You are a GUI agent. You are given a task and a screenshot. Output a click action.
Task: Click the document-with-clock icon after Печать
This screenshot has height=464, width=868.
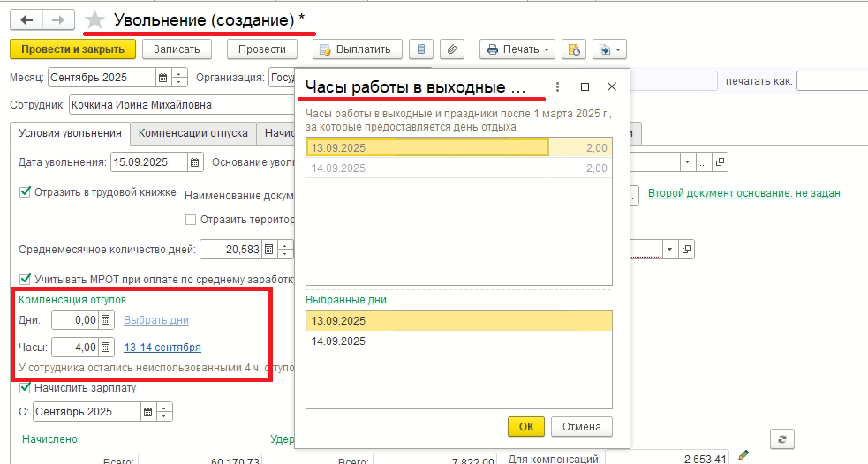click(x=573, y=49)
